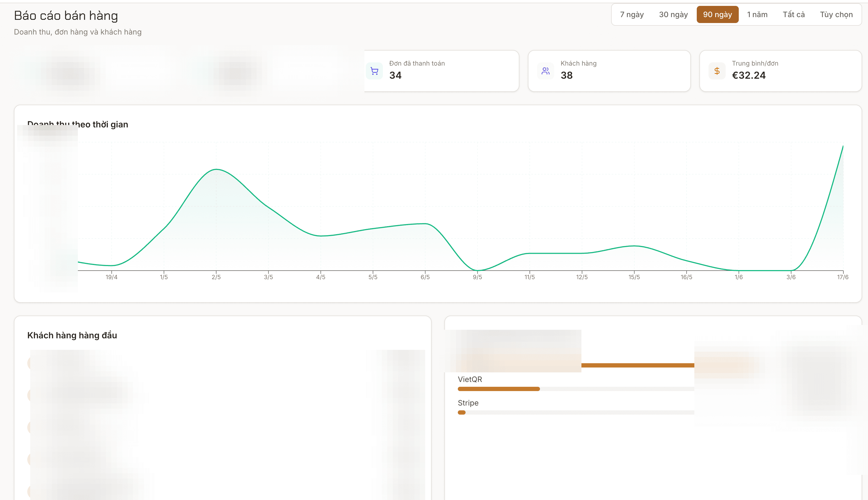Click the VietQR payment method label

coord(470,379)
